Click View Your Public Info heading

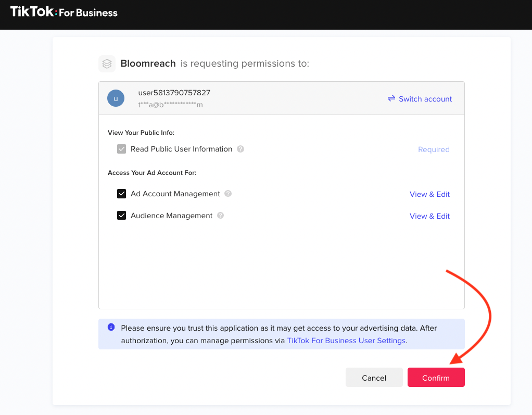141,133
